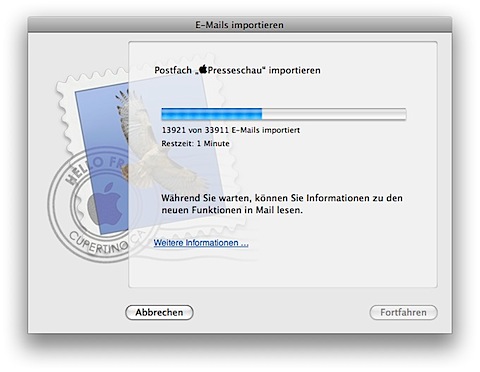Image resolution: width=480 pixels, height=372 pixels.
Task: Click the Abbrechen button to cancel import
Action: coord(159,312)
